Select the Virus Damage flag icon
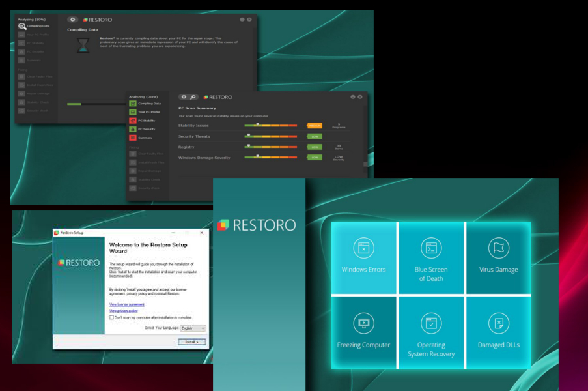 [x=498, y=248]
